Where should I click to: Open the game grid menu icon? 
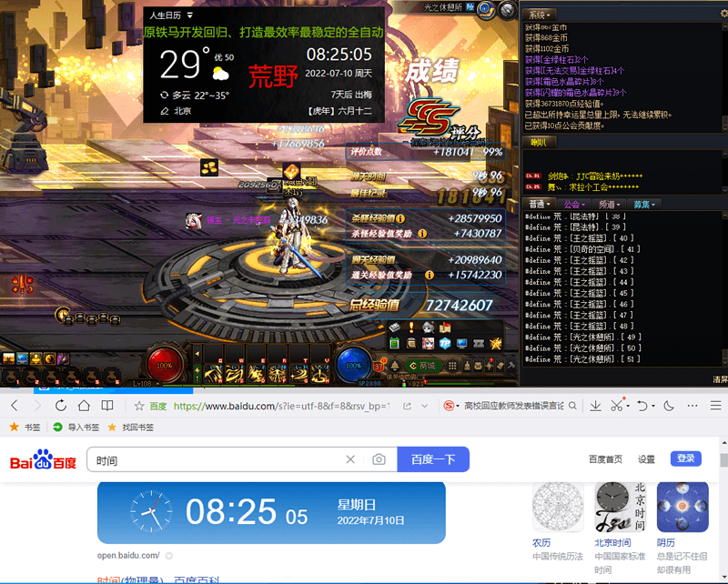[x=451, y=366]
